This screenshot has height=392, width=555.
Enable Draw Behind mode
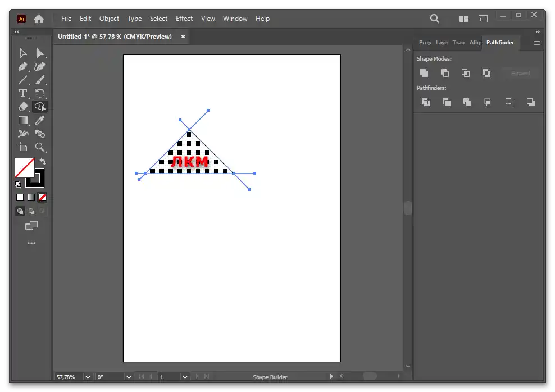click(31, 211)
